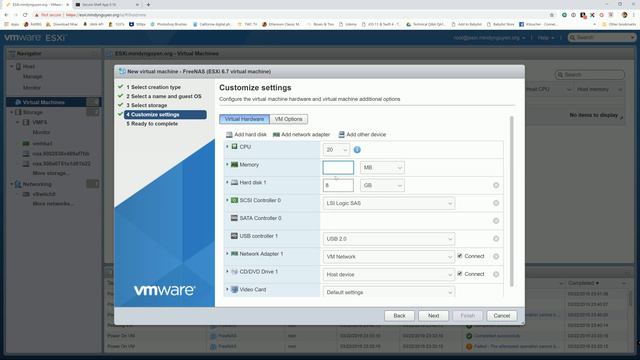Click the wizard's vertical scrollbar

(511, 201)
